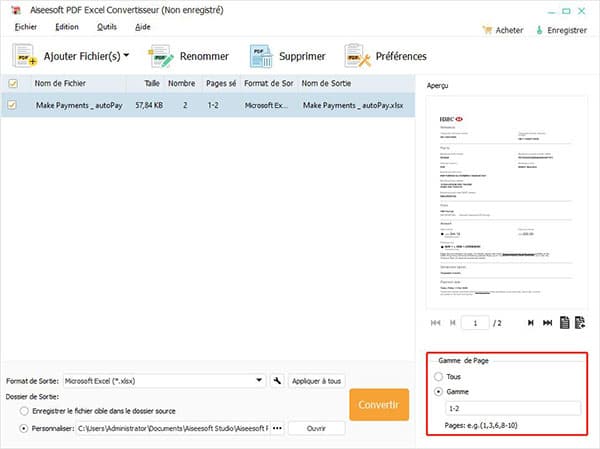Screen dimensions: 600x449
Task: Minimize the application window
Action: pyautogui.click(x=551, y=12)
